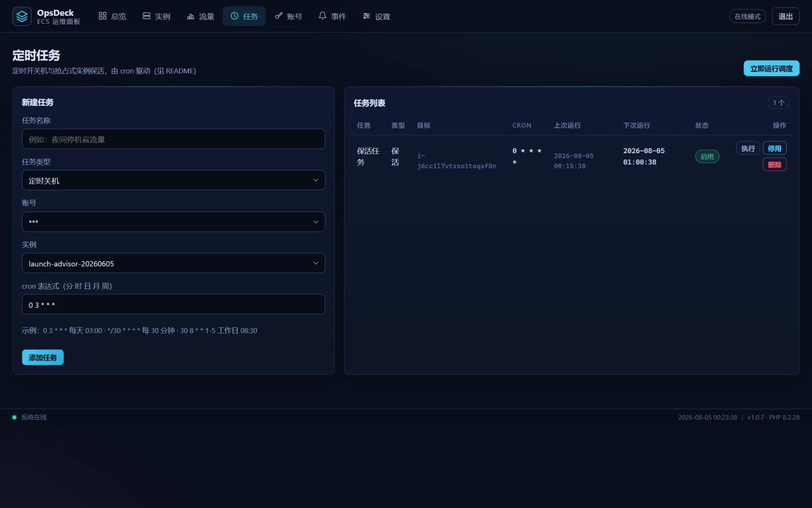
Task: Open the 总览 overview tab
Action: [x=112, y=16]
